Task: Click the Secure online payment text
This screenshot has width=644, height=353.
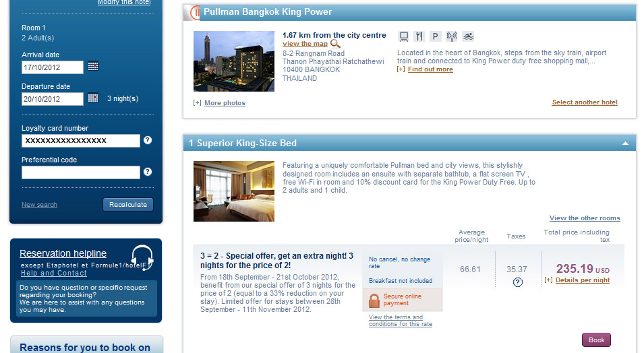Action: pyautogui.click(x=403, y=300)
